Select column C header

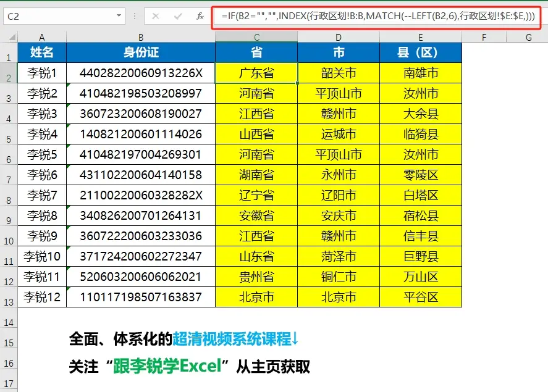[256, 37]
